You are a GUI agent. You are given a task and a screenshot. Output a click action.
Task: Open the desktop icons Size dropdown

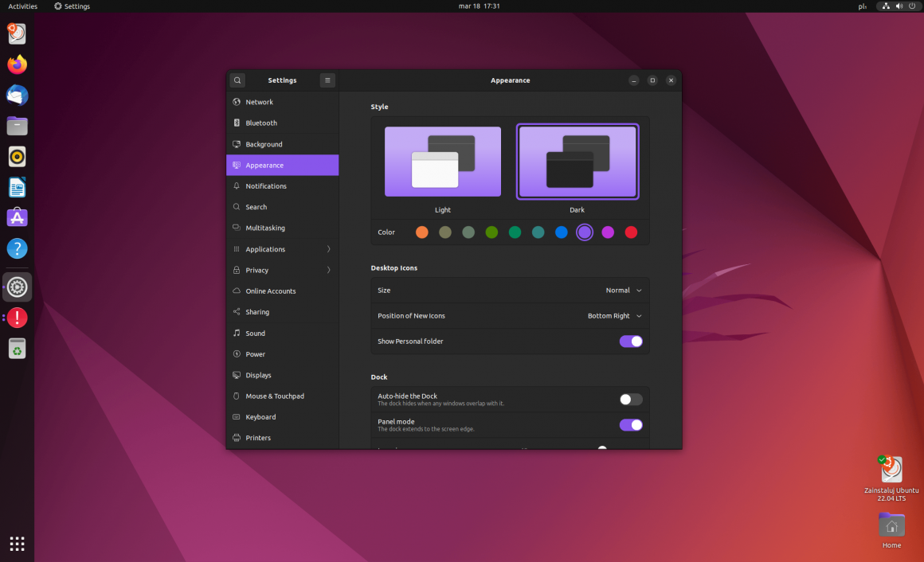(624, 290)
